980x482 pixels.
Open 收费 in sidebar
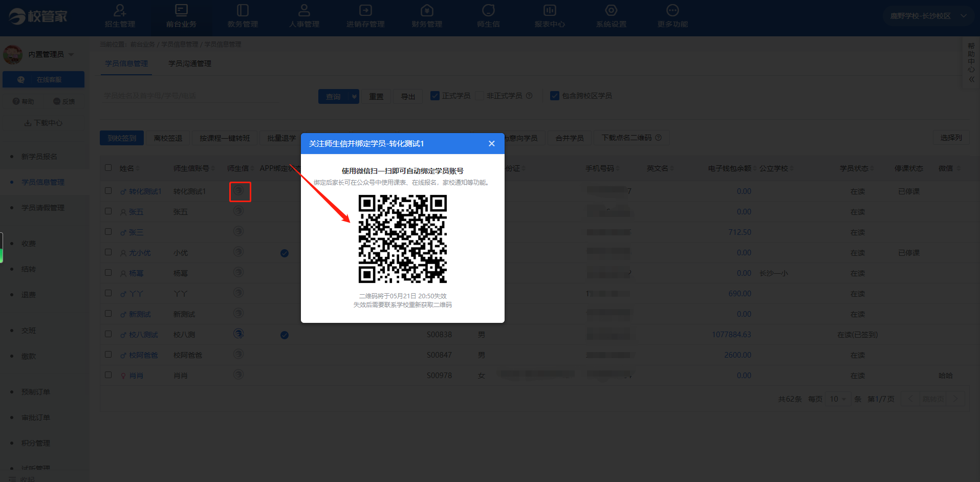(x=29, y=244)
